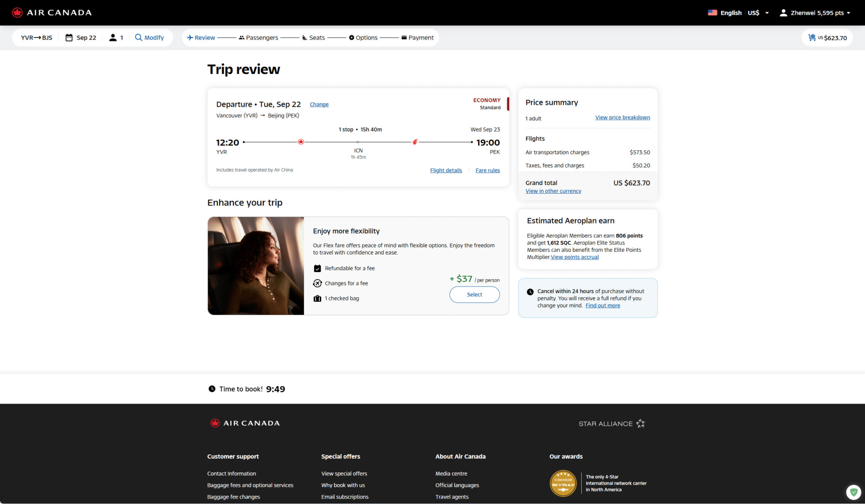Image resolution: width=865 pixels, height=504 pixels.
Task: Click the woman-by-window flexibility image
Action: [256, 266]
